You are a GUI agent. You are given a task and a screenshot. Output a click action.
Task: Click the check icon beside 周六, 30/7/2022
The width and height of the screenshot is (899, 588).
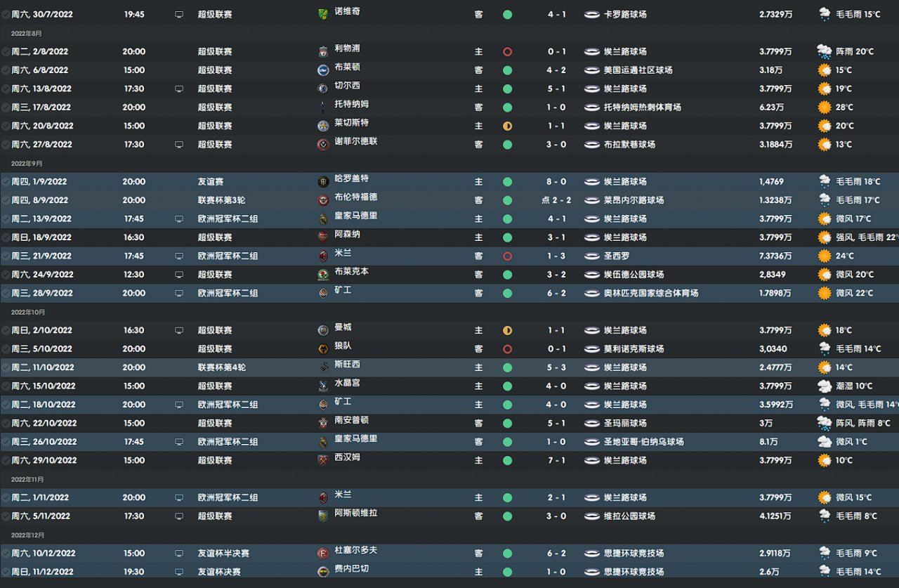pyautogui.click(x=6, y=14)
